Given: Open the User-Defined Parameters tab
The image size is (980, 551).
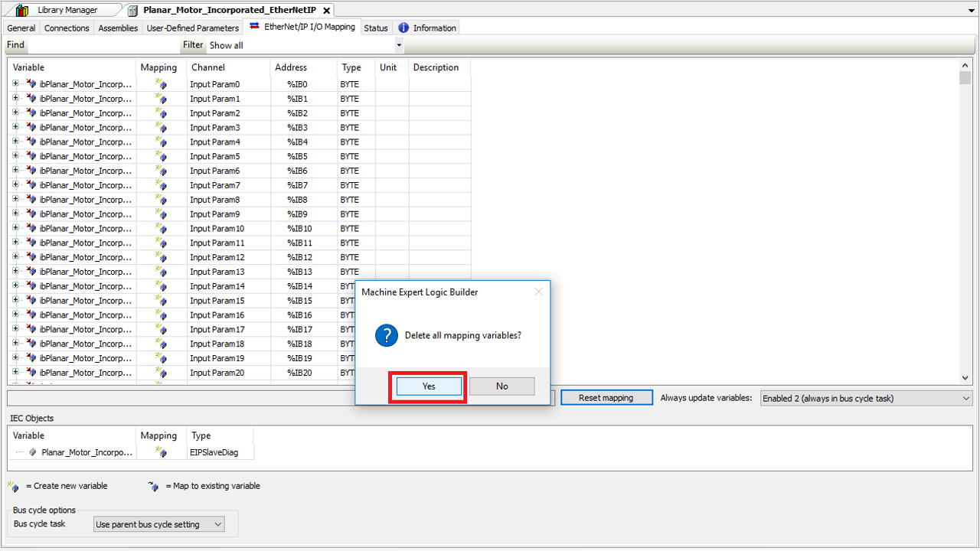Looking at the screenshot, I should coord(192,28).
